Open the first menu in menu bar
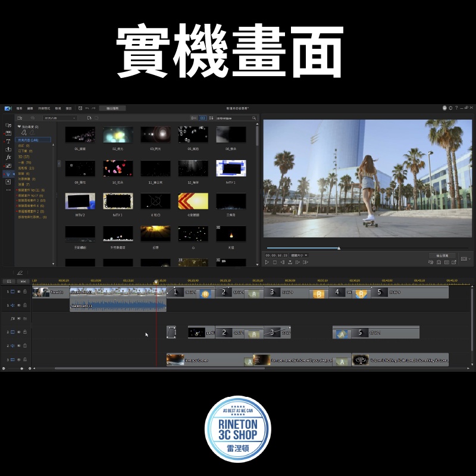476x476 pixels. (20, 108)
